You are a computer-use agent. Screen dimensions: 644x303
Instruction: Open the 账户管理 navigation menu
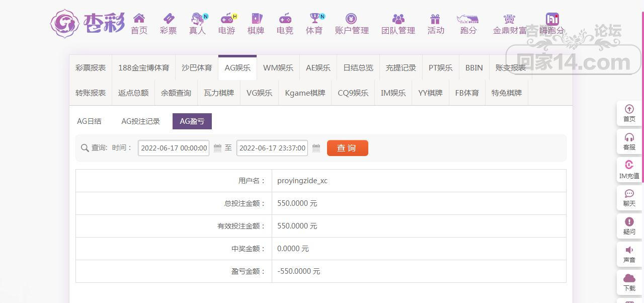coord(352,24)
